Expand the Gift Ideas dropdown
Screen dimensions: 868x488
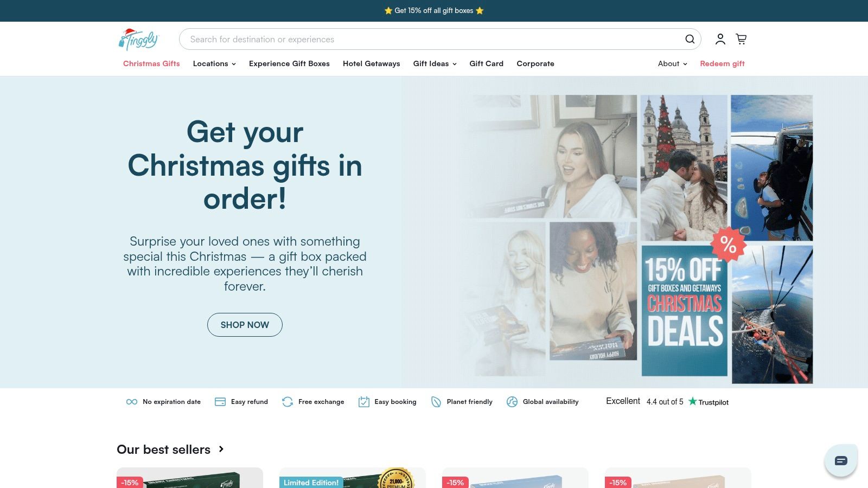coord(435,63)
